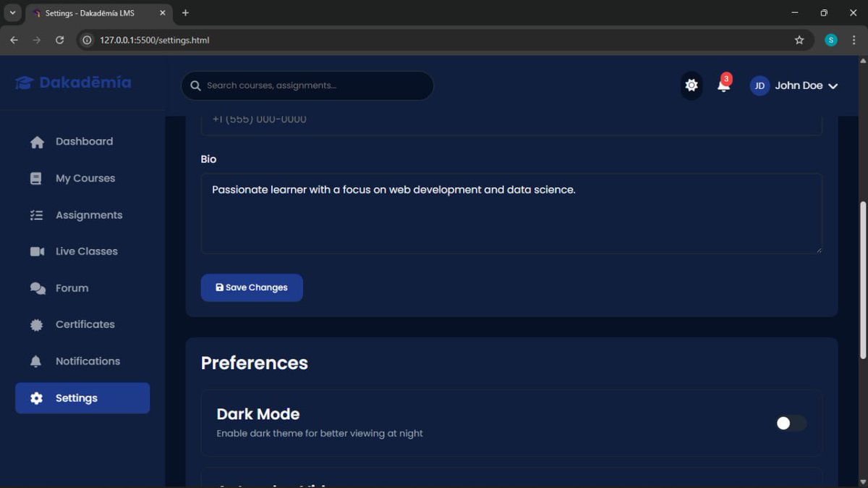The image size is (868, 488).
Task: Close the Settings - Dakadēmia LMS tab
Action: pos(163,13)
